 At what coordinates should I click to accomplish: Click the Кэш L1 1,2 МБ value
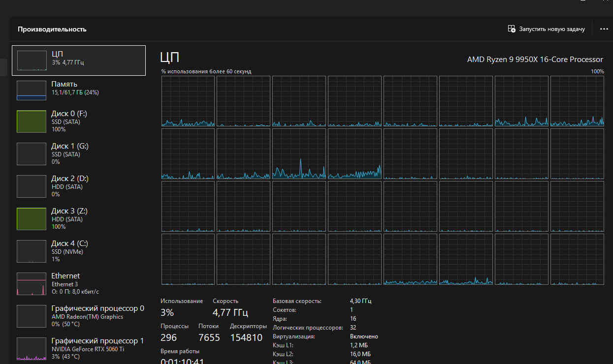(x=360, y=345)
